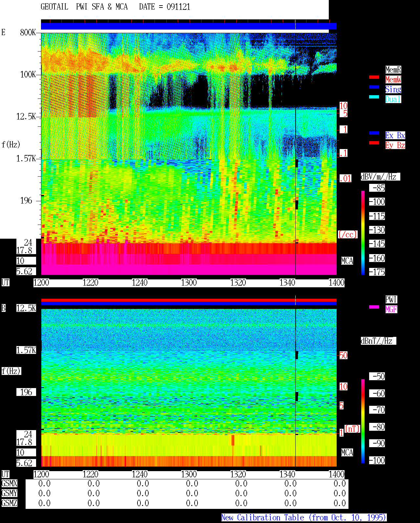420x523 pixels.
Task: Click the dBV/m/√Hz color scale bar
Action: click(363, 233)
